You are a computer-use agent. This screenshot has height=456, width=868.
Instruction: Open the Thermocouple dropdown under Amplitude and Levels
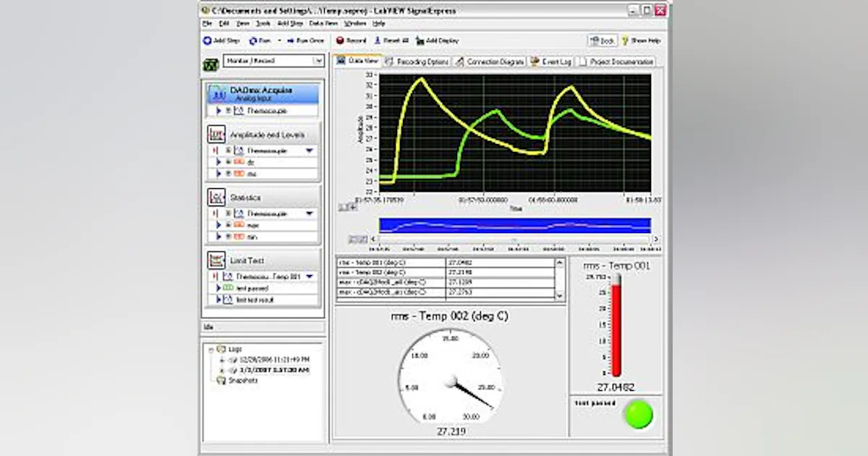[310, 151]
